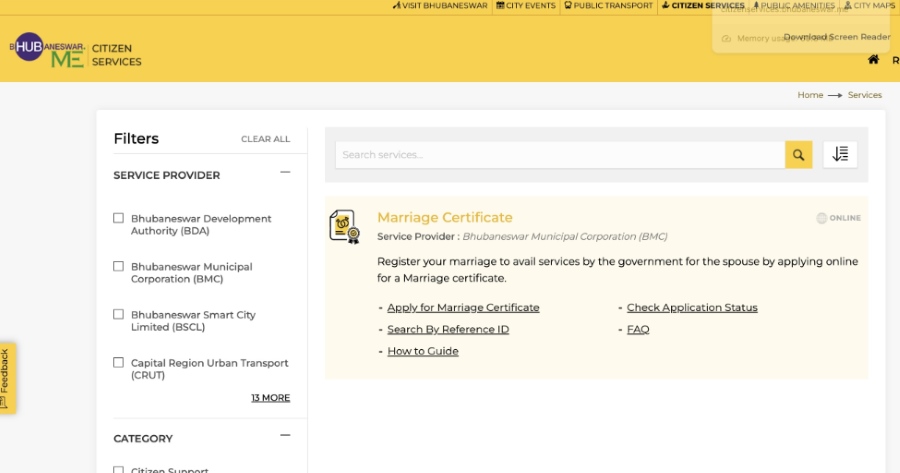Clear all filters

(x=265, y=139)
